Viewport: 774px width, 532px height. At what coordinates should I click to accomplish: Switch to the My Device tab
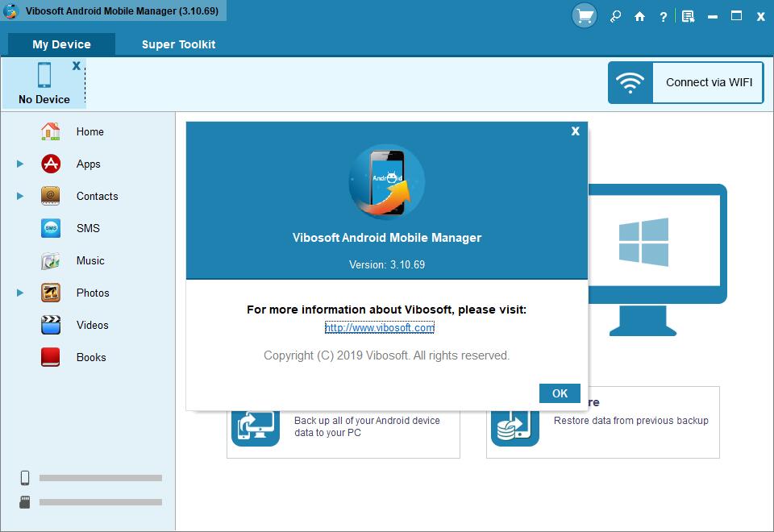pyautogui.click(x=62, y=44)
